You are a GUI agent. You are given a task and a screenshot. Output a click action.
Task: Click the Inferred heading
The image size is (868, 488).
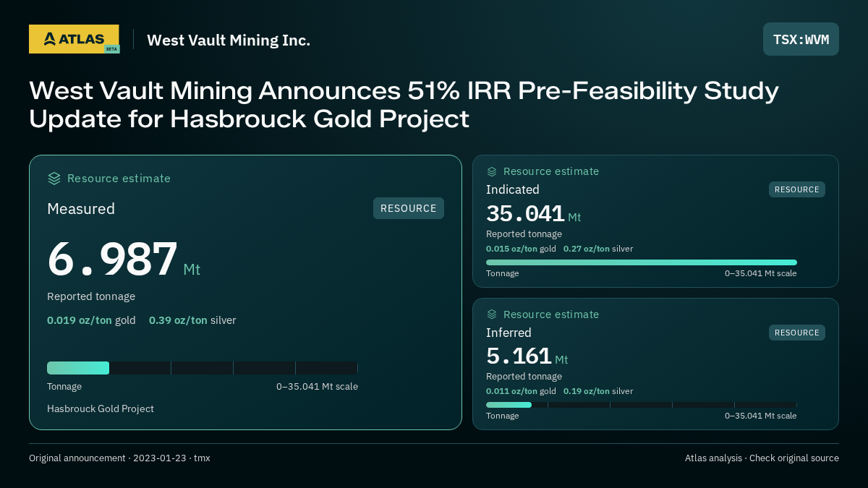(509, 333)
